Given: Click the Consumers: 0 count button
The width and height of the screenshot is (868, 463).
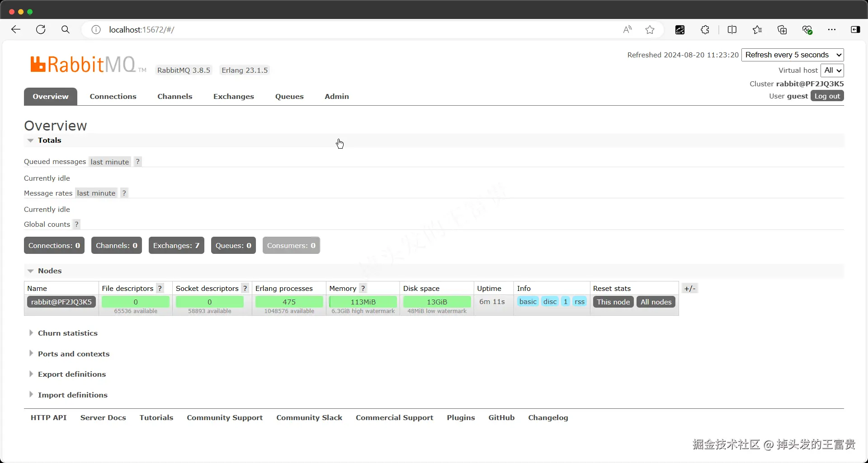Looking at the screenshot, I should coord(291,245).
